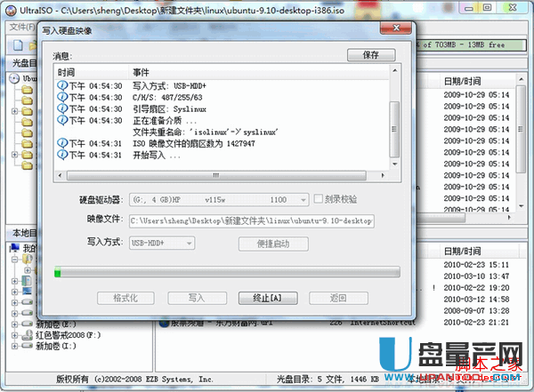Click the InternetShortcut file row icon
Screen dimensions: 534x392
[x=165, y=323]
